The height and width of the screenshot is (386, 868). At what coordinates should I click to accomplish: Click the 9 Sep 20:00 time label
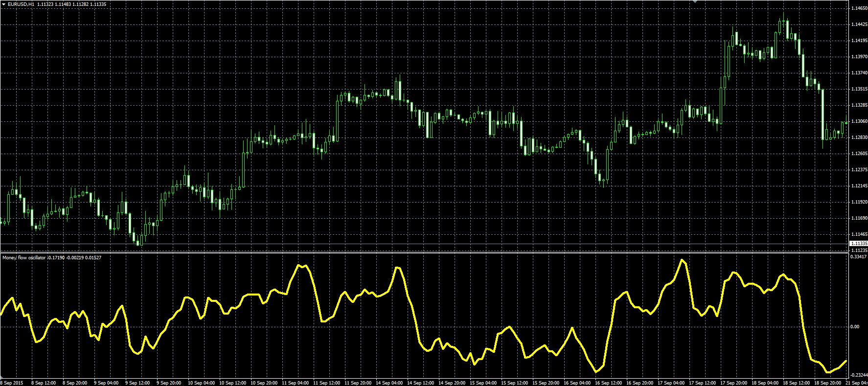click(169, 383)
